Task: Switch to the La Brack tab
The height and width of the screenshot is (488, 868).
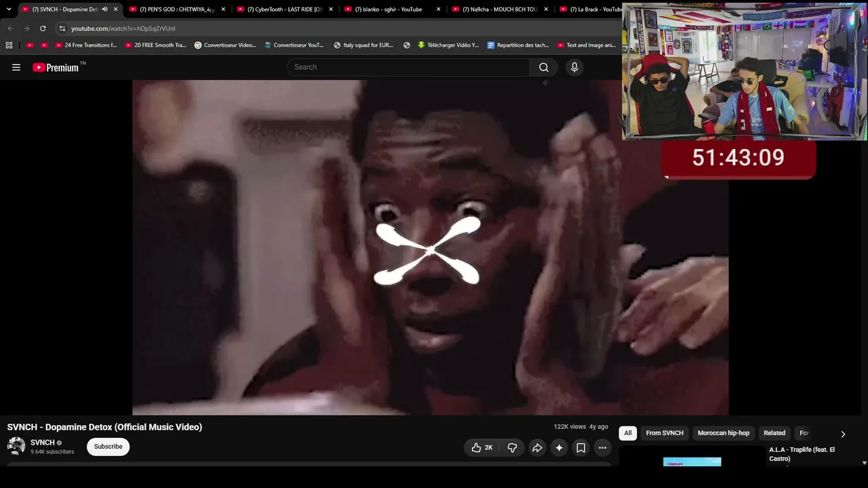Action: coord(589,9)
